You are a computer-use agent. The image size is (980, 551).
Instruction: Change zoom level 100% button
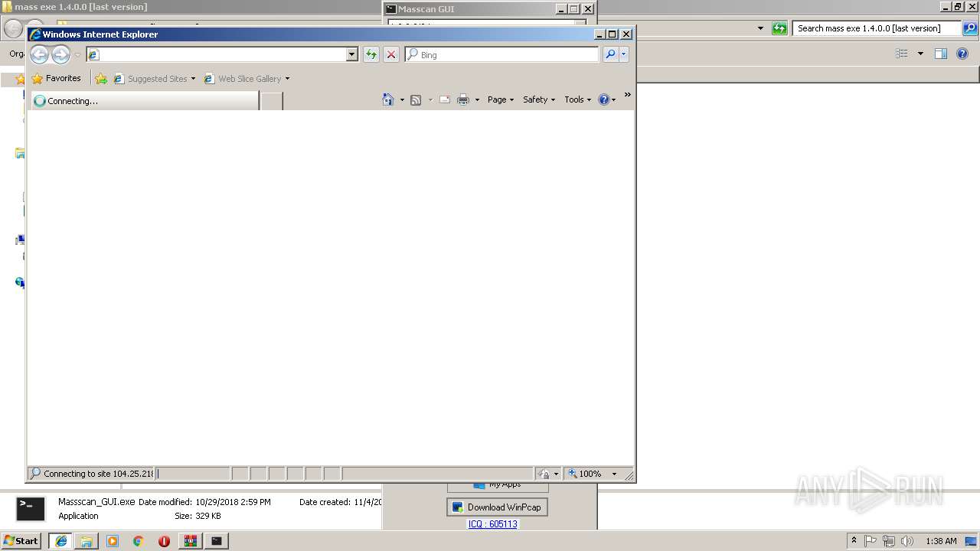[586, 474]
